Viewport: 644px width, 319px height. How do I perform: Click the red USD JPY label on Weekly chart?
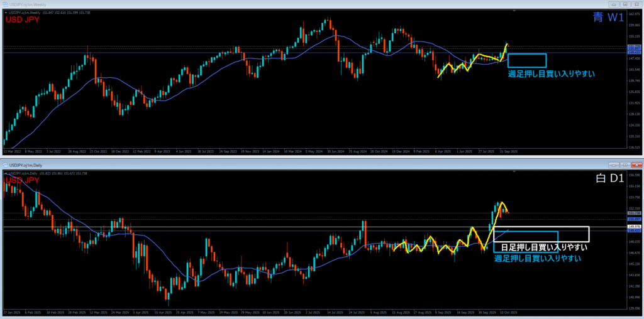click(22, 19)
